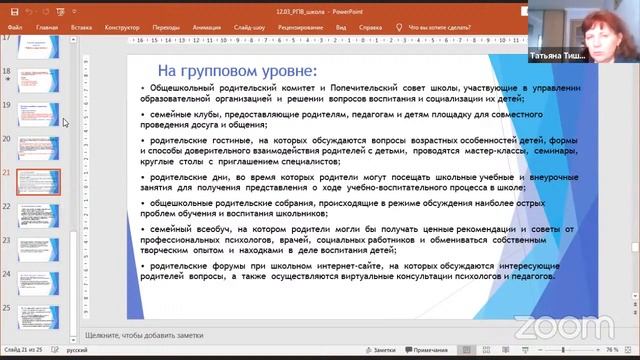Toggle the Примечания comments button
The image size is (640, 360).
tap(427, 350)
